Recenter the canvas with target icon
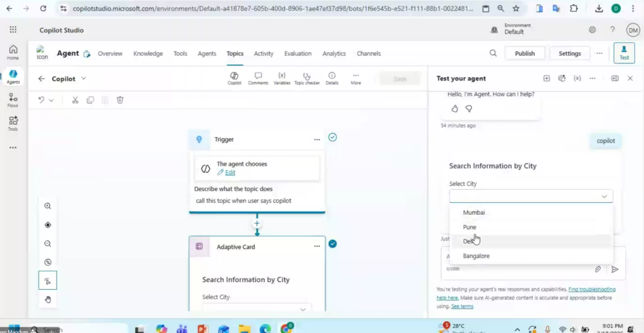The width and height of the screenshot is (644, 333). (48, 225)
